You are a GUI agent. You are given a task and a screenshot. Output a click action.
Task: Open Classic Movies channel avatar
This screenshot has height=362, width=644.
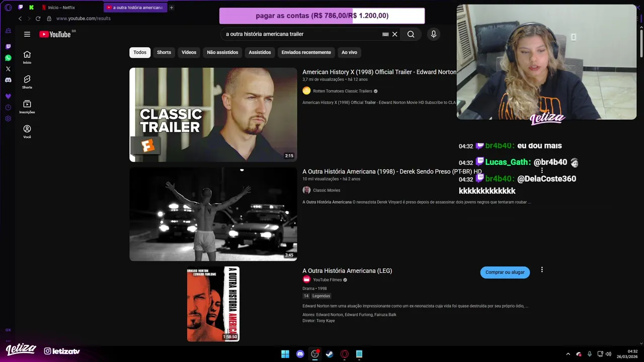pos(306,190)
